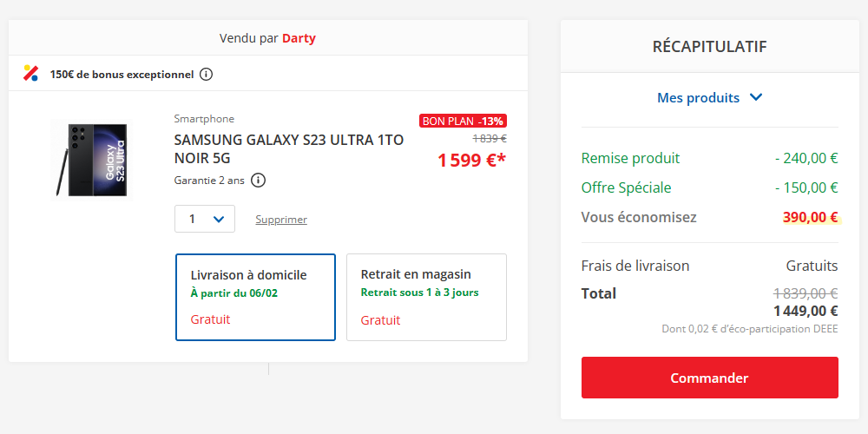Image resolution: width=868 pixels, height=434 pixels.
Task: Select Livraison à domicile delivery option
Action: tap(255, 297)
